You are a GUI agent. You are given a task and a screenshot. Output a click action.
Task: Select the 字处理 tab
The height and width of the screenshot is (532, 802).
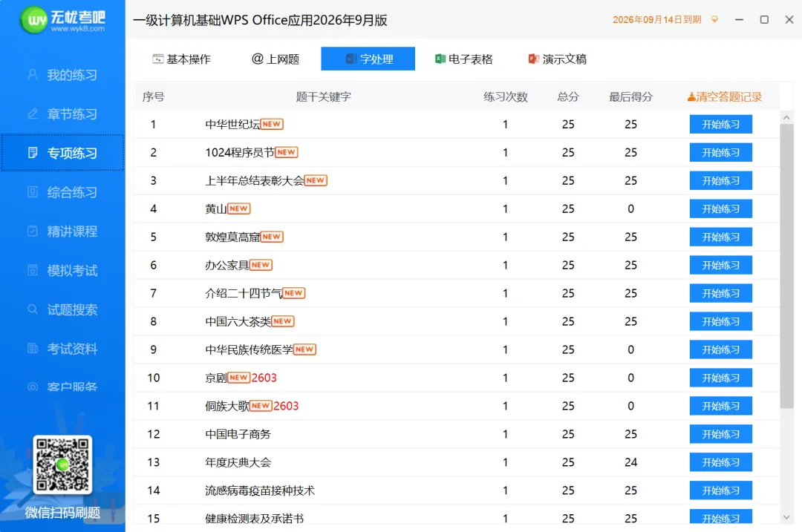(x=368, y=59)
